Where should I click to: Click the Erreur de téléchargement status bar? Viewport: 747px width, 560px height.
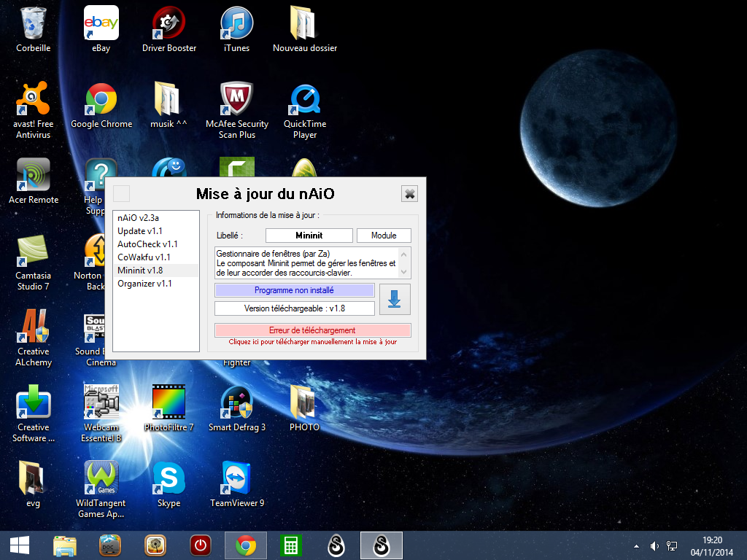tap(312, 330)
